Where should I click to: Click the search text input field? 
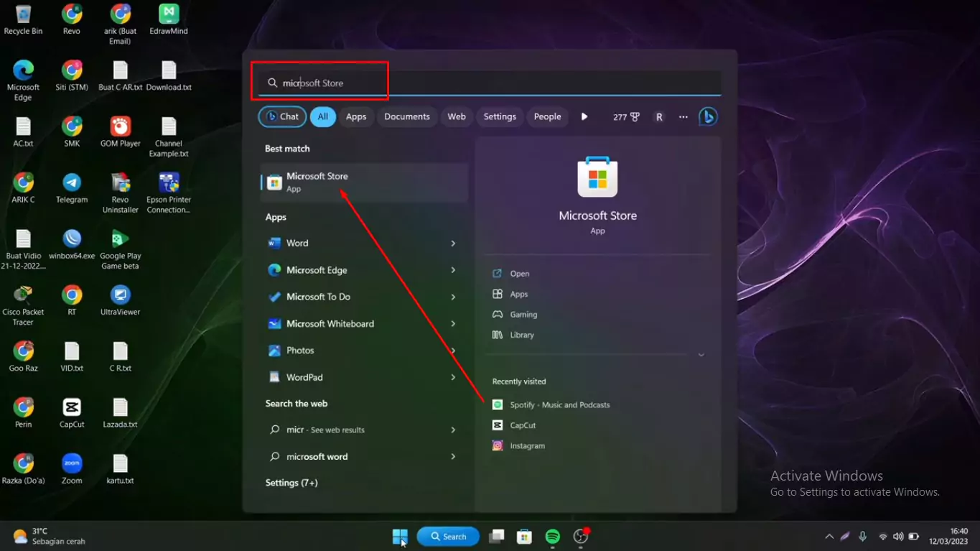490,83
